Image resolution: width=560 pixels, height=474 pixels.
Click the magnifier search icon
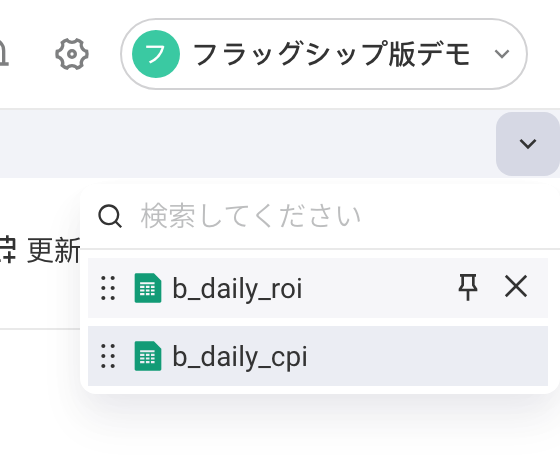(110, 216)
